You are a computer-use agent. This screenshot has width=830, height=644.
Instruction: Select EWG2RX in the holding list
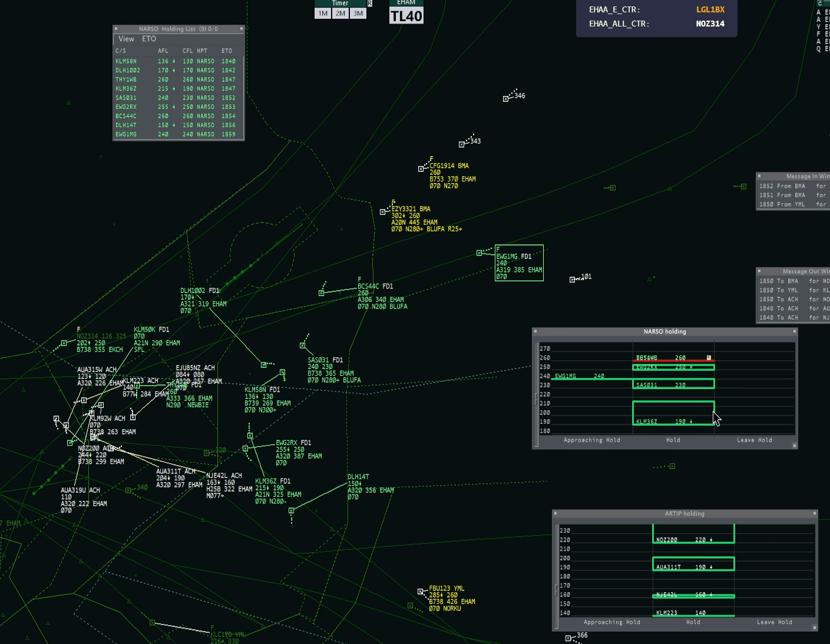[178, 107]
